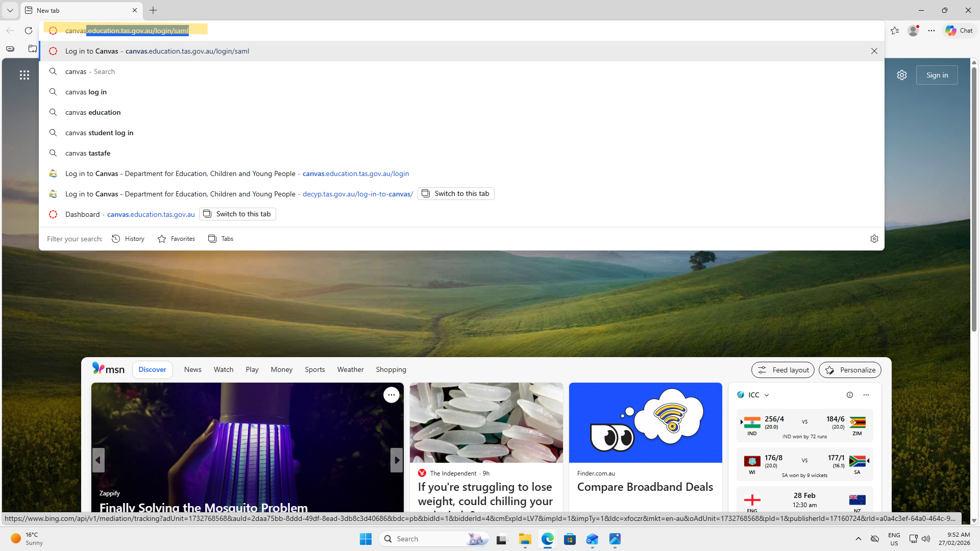Open the MSN apps grid launcher
The width and height of the screenshot is (980, 551).
24,75
